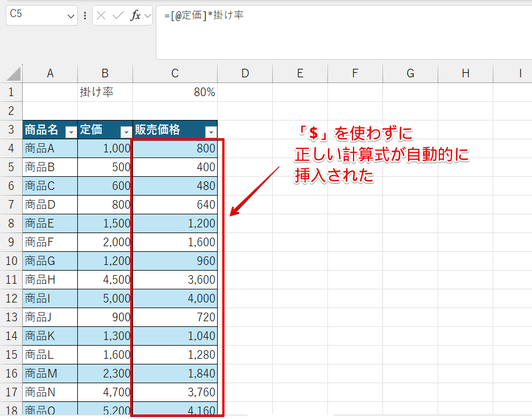Click the 商品I cell
The width and height of the screenshot is (532, 419).
tap(50, 298)
